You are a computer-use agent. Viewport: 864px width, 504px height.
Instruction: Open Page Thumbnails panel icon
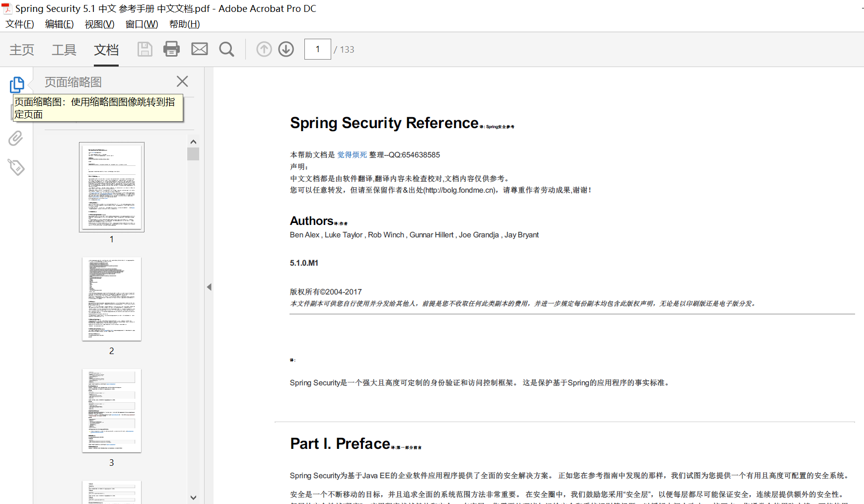pyautogui.click(x=17, y=84)
